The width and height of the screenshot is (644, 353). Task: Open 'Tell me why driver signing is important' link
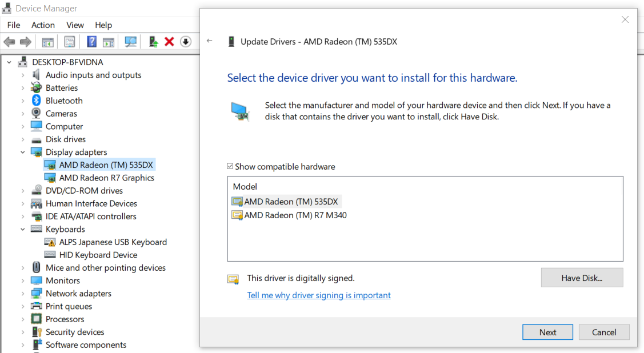(319, 295)
